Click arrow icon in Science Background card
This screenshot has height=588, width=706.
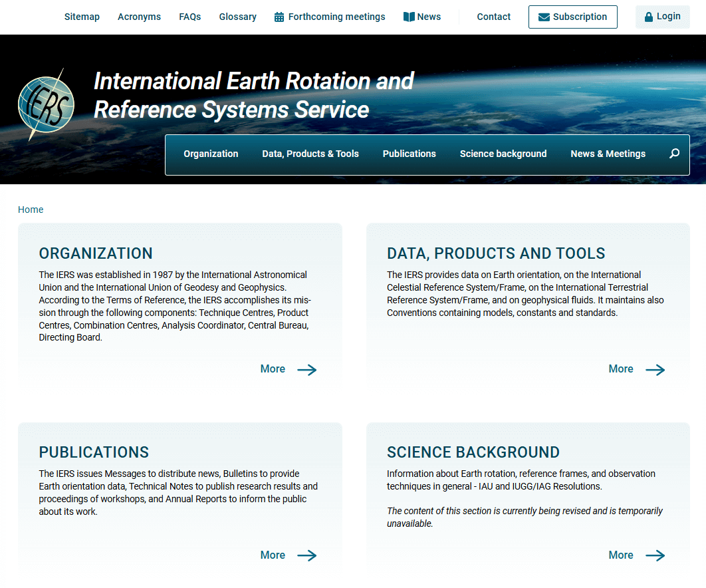pyautogui.click(x=655, y=555)
